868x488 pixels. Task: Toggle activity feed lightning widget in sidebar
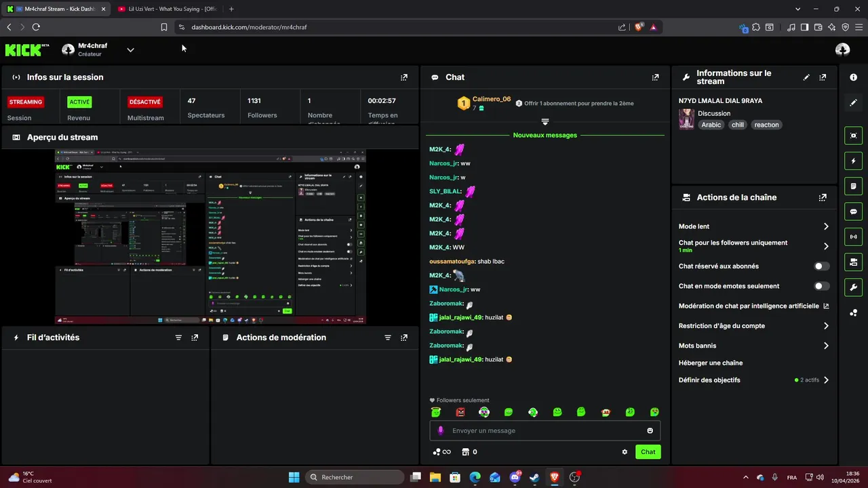point(853,161)
